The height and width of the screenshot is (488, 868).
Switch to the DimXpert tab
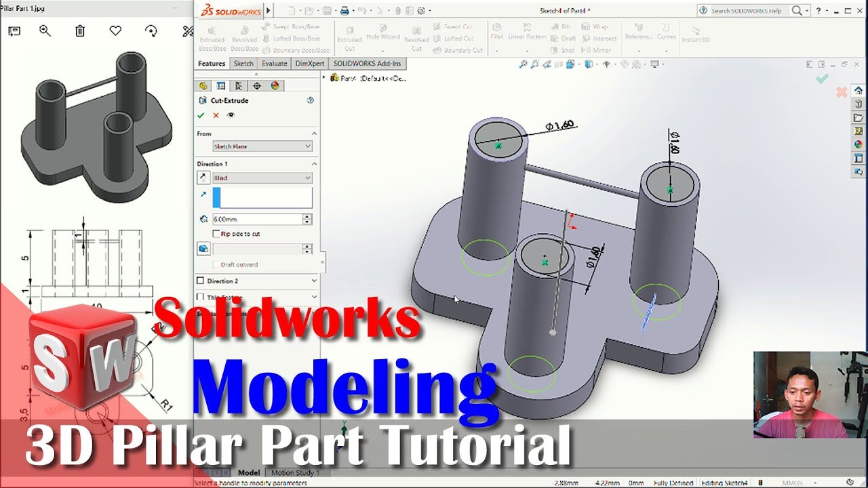coord(311,64)
